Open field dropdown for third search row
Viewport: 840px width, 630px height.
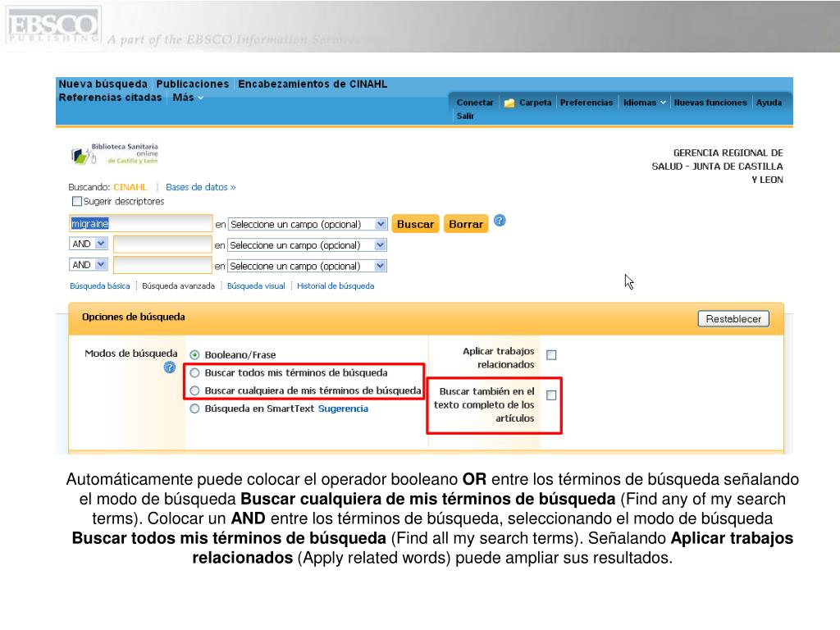tap(381, 266)
